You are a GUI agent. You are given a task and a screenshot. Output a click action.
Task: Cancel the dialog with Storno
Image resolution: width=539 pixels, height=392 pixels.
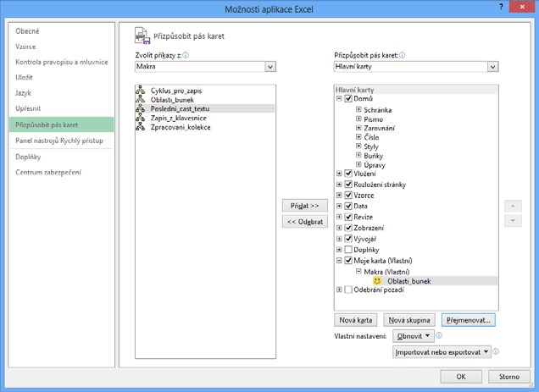tap(509, 377)
